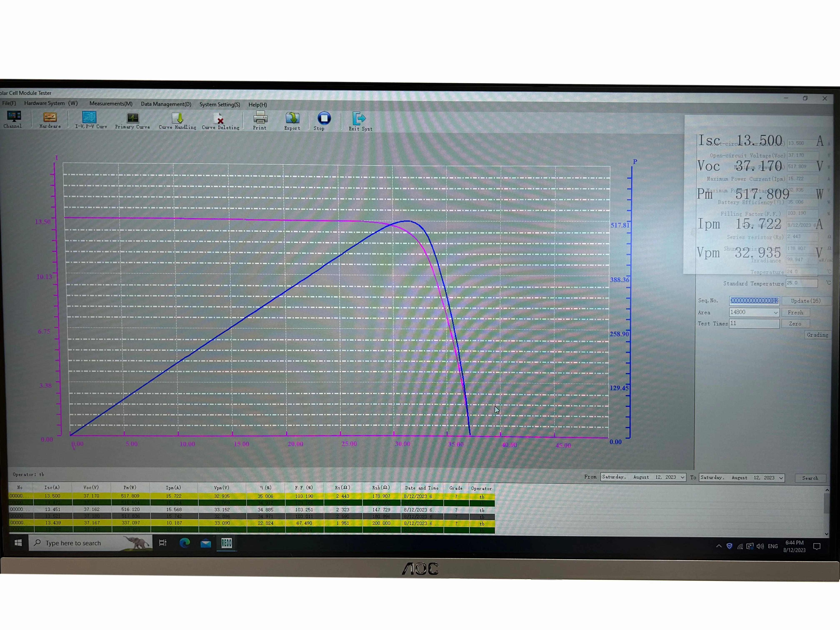Open the Data Management(D) menu
This screenshot has width=840, height=630.
coord(166,104)
